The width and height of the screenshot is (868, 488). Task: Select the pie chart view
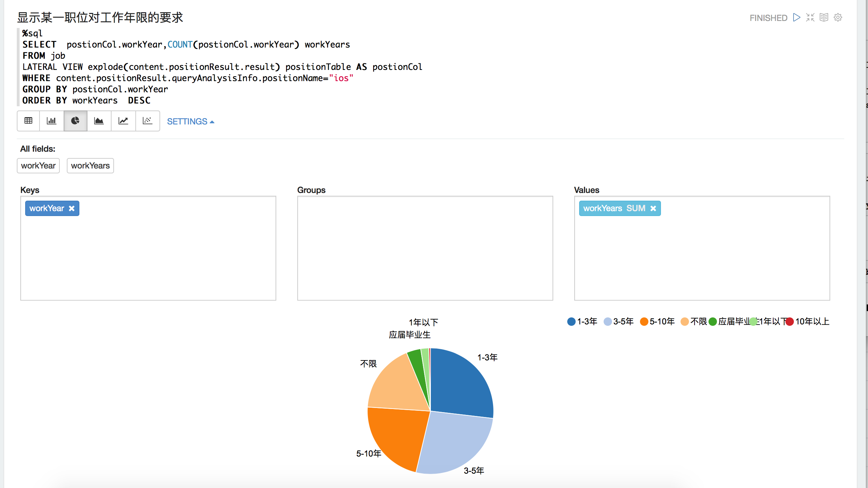(75, 121)
